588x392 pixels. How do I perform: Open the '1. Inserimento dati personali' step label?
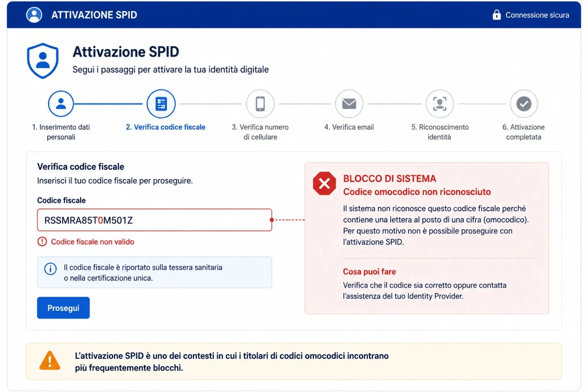tap(61, 132)
